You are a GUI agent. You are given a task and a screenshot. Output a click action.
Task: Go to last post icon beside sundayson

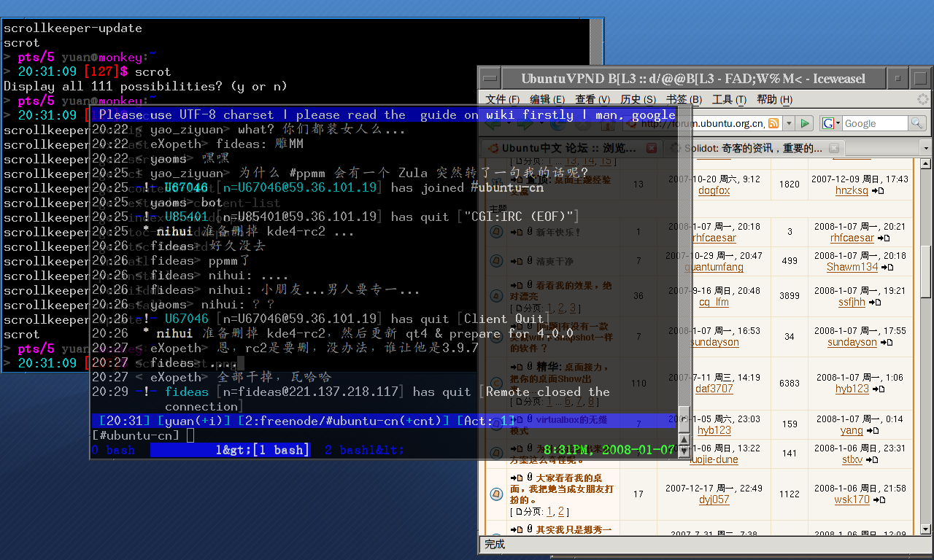[x=885, y=343]
